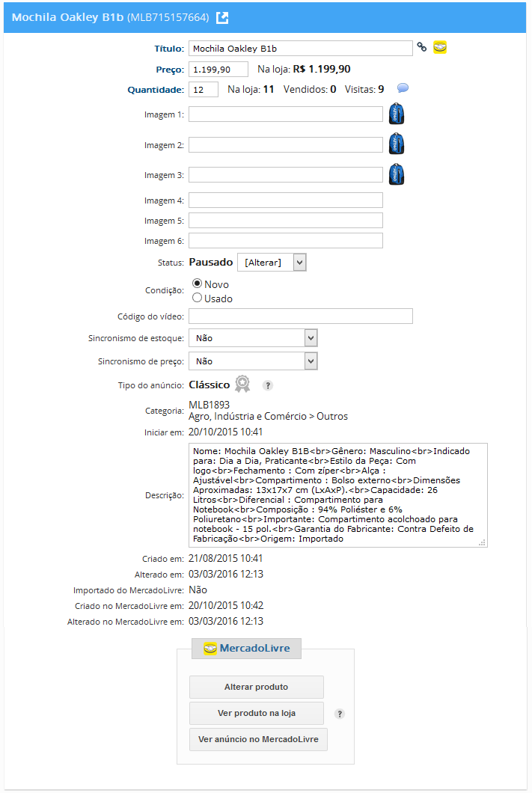The width and height of the screenshot is (532, 793).
Task: Focus the Preço input field
Action: [x=218, y=70]
